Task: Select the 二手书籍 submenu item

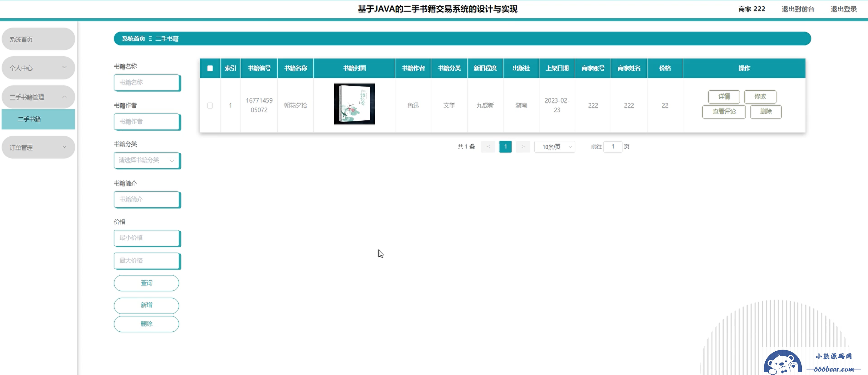Action: pos(38,119)
